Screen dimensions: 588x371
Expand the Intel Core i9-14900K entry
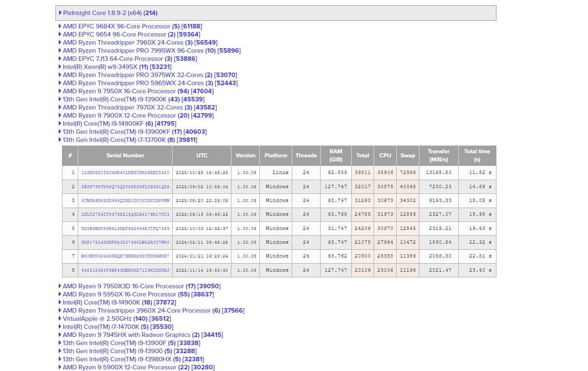click(x=117, y=302)
